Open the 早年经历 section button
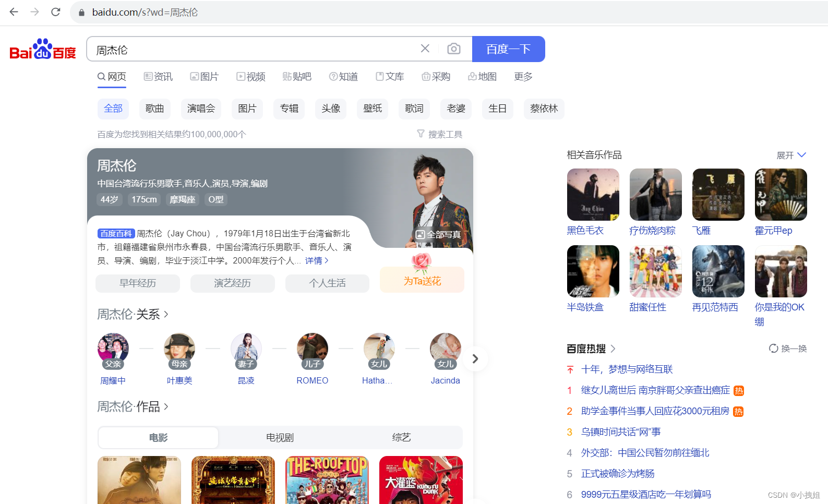 coord(138,283)
